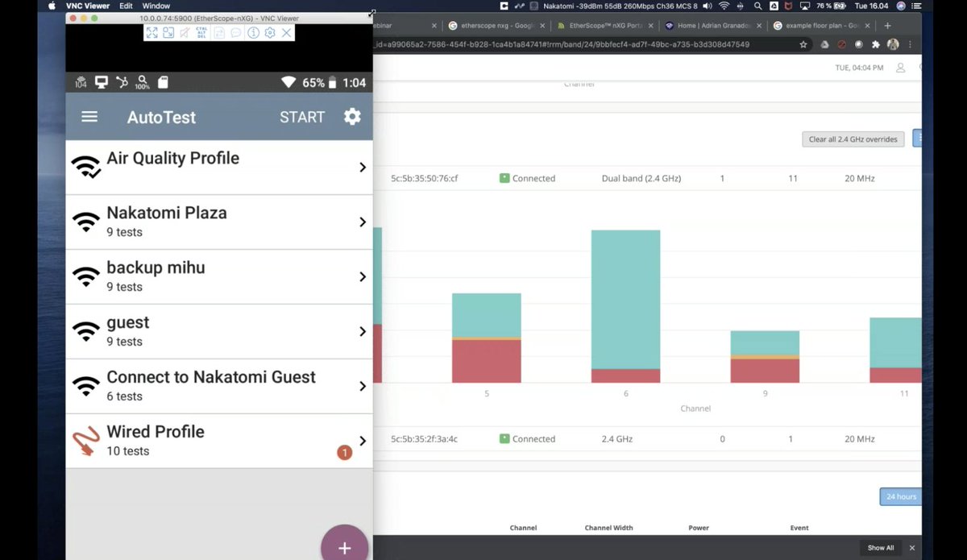Tap status bar SD card icon
The height and width of the screenshot is (560, 967).
click(x=163, y=82)
